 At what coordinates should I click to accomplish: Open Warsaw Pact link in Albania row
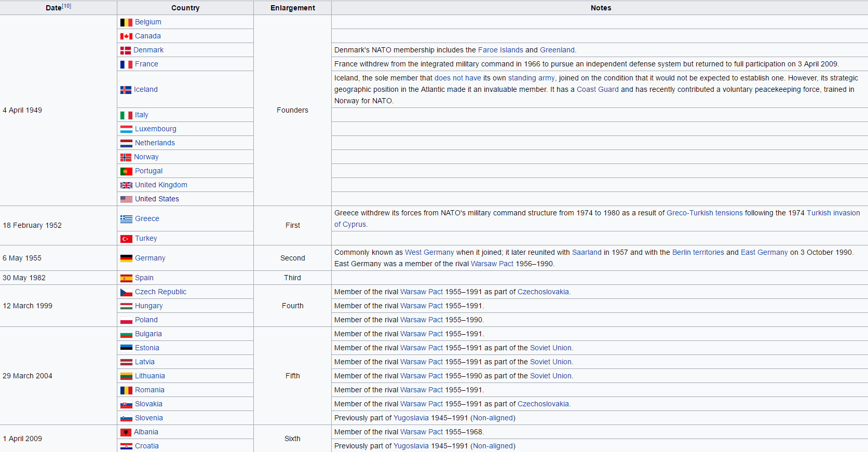tap(422, 432)
